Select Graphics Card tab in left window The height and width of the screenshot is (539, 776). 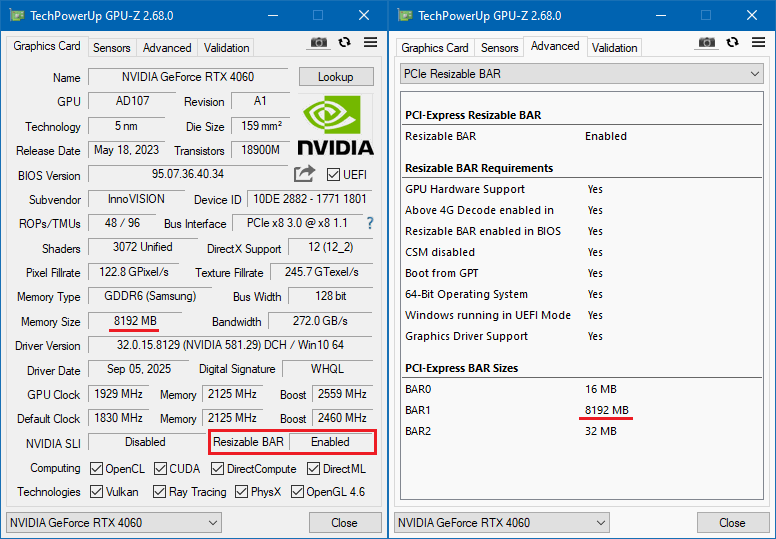point(47,46)
